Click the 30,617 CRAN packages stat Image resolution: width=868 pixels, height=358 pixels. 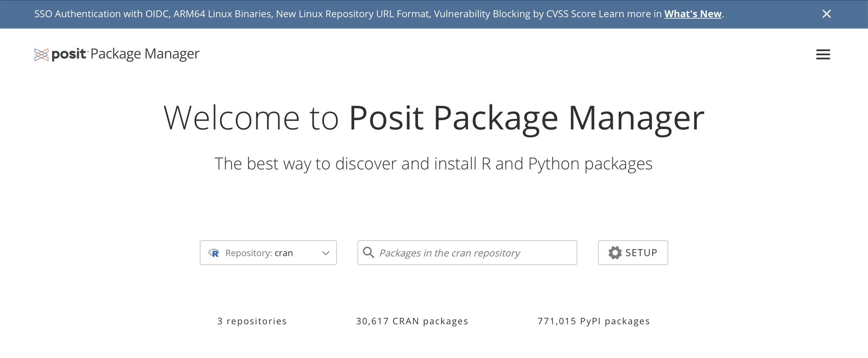click(412, 321)
